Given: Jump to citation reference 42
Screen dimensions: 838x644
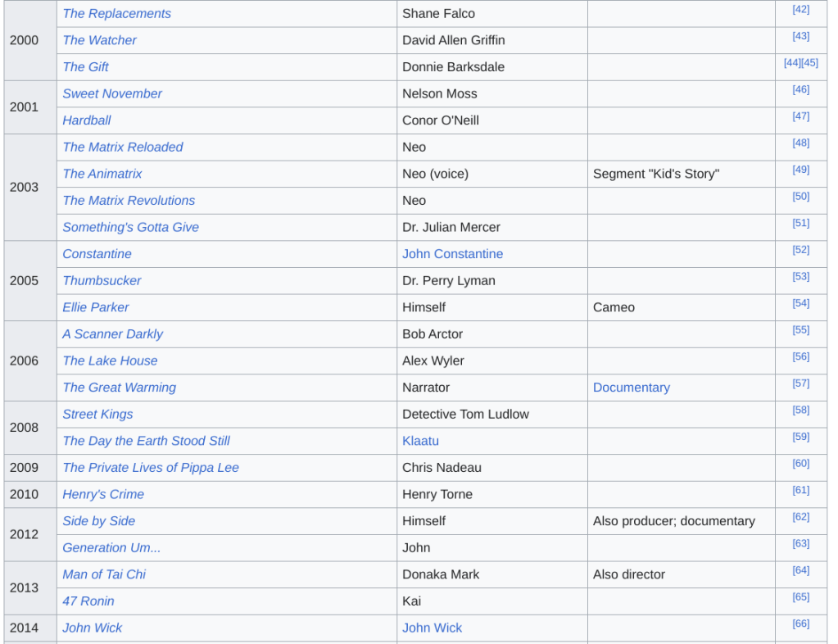Looking at the screenshot, I should pyautogui.click(x=800, y=10).
